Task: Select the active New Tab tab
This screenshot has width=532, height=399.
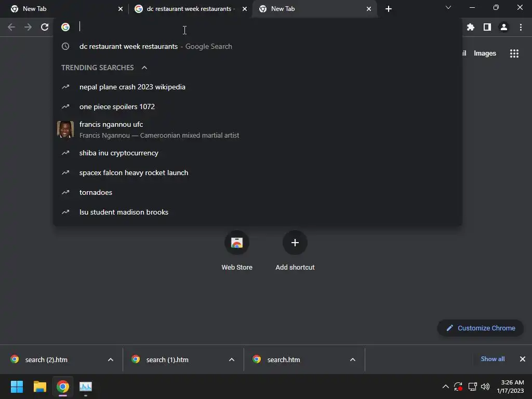Action: [x=315, y=9]
